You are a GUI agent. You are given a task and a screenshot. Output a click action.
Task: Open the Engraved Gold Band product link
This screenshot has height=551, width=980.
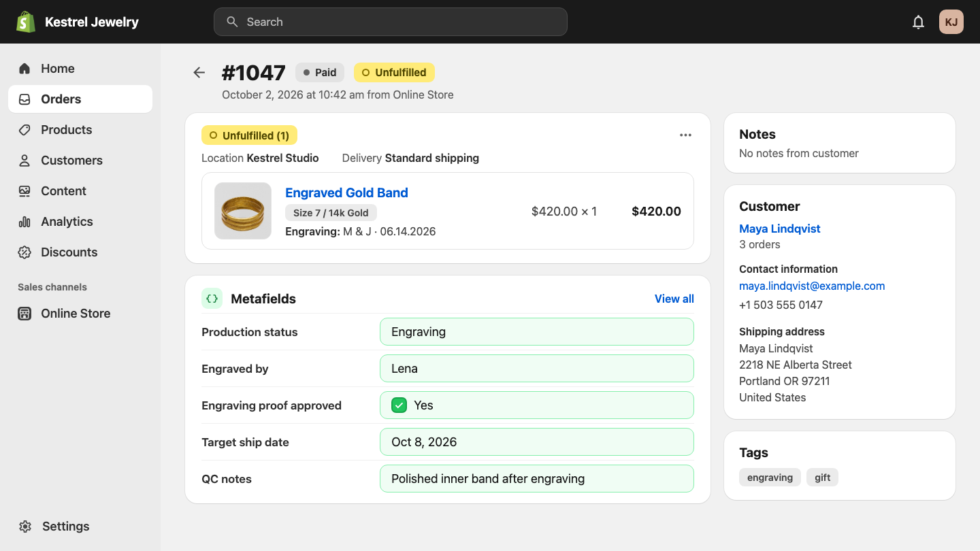point(346,193)
